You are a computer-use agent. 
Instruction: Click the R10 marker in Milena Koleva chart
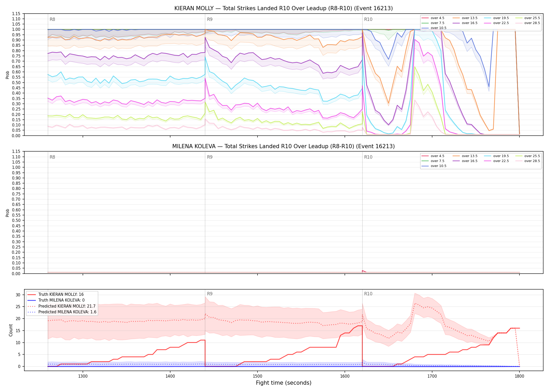[368, 157]
